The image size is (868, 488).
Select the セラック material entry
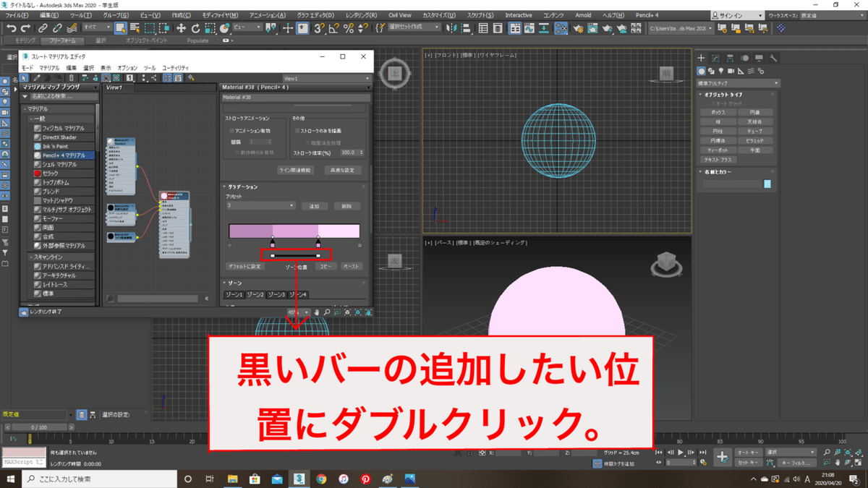62,174
